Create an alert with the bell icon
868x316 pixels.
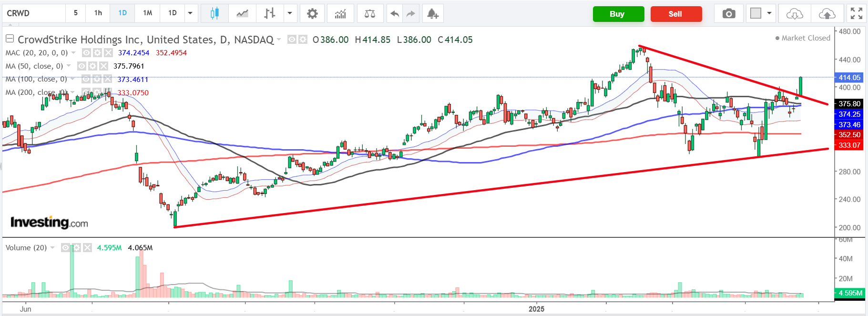432,13
